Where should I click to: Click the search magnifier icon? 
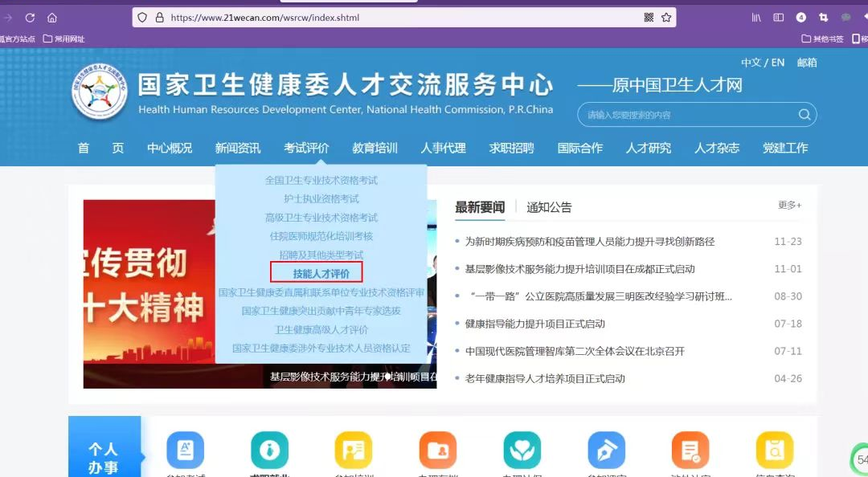(805, 115)
